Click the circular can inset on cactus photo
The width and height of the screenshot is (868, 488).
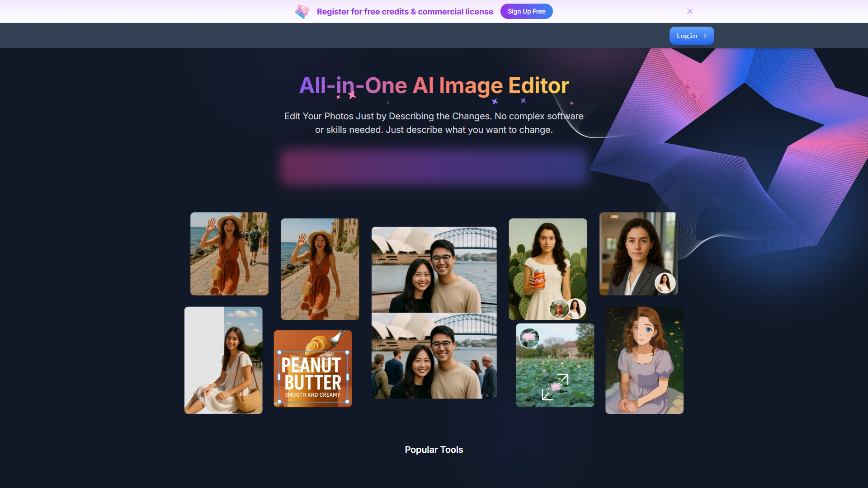[559, 309]
